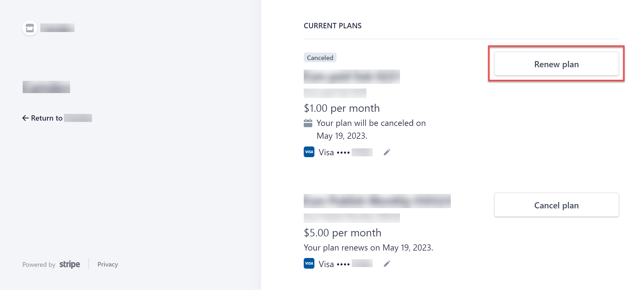Click the Renew plan button
The image size is (644, 290).
coord(556,64)
